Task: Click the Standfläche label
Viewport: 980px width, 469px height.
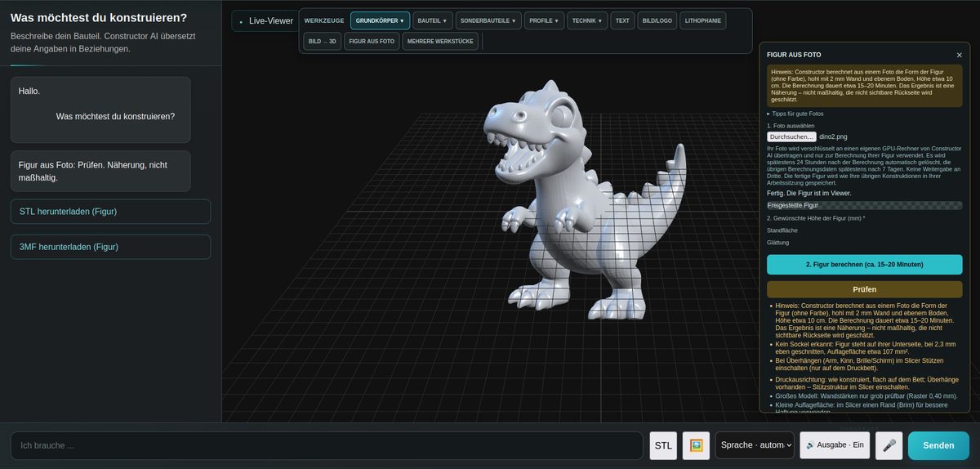Action: [x=782, y=230]
